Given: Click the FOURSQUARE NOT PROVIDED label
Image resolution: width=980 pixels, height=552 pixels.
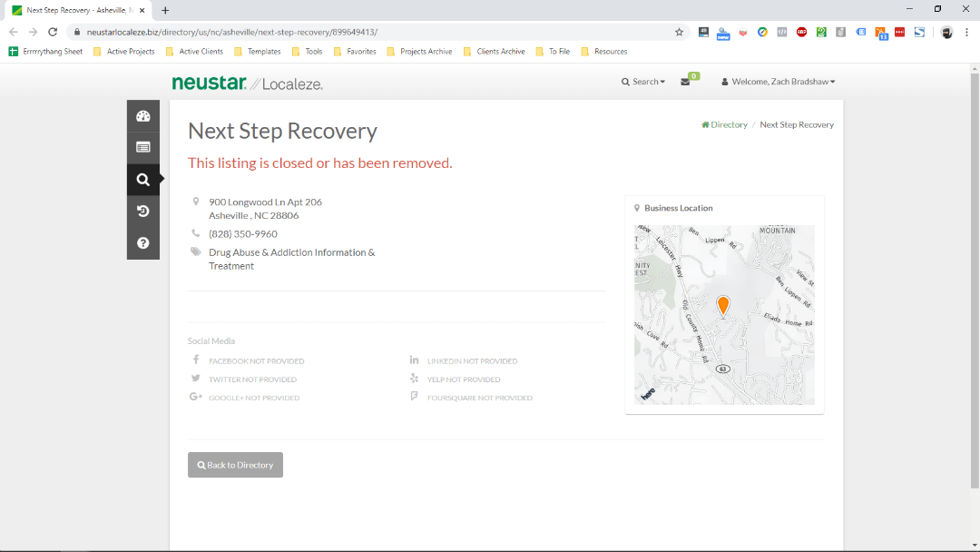Looking at the screenshot, I should (x=480, y=398).
